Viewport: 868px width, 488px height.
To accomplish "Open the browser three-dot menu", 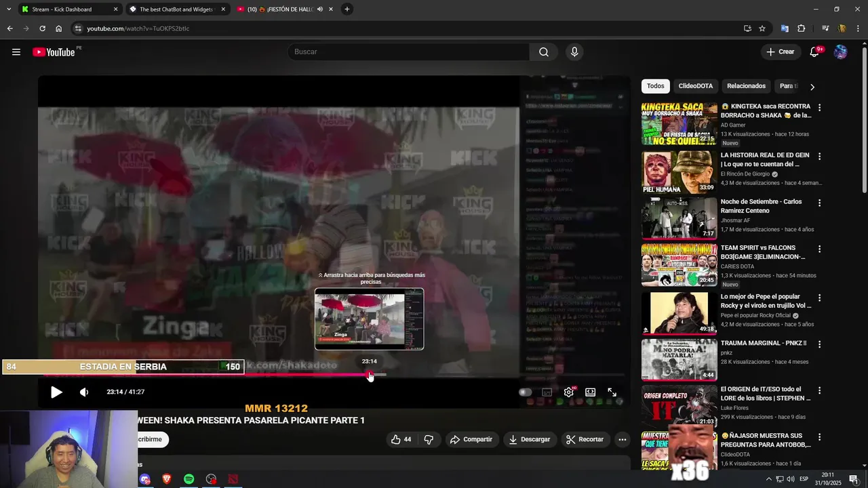I will tap(857, 28).
